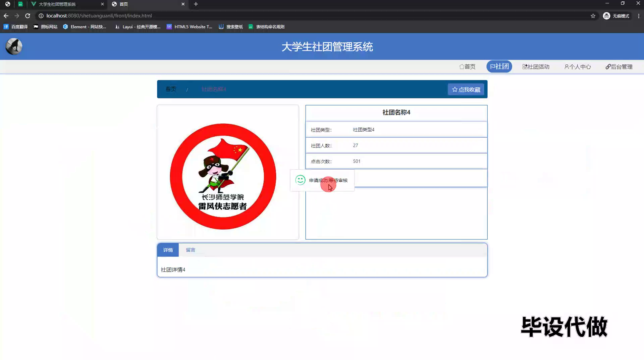Screen dimensions: 644x360
Task: Click the 社团人数 value 27
Action: point(356,145)
